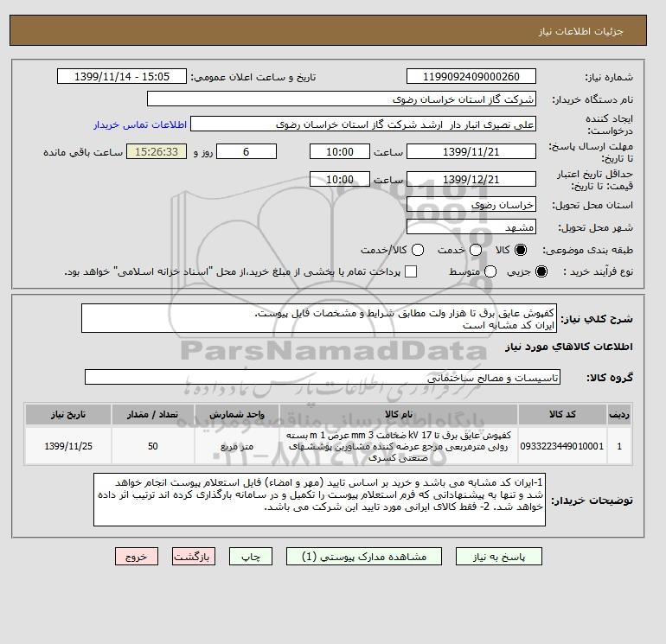Click response deadline hour field 10:00
Viewport: 666px width, 644px height.
click(340, 151)
